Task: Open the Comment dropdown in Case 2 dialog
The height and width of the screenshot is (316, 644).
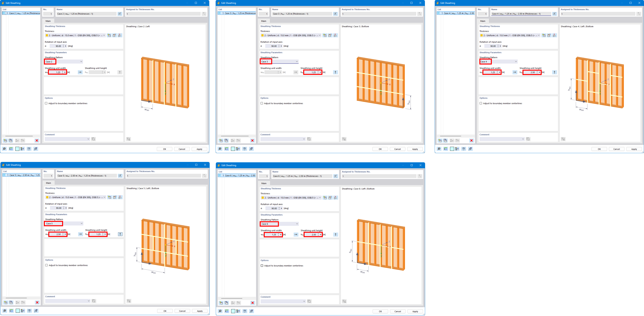Action: (x=88, y=139)
